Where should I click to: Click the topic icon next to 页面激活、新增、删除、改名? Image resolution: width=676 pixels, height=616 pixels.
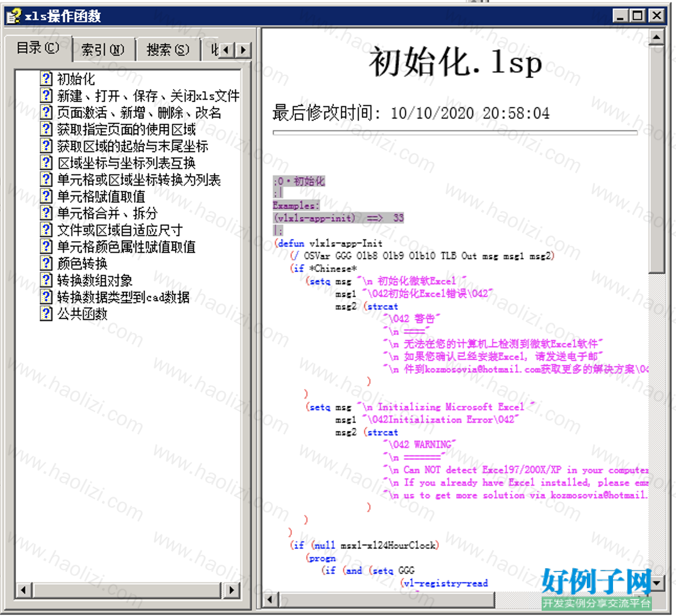click(46, 112)
